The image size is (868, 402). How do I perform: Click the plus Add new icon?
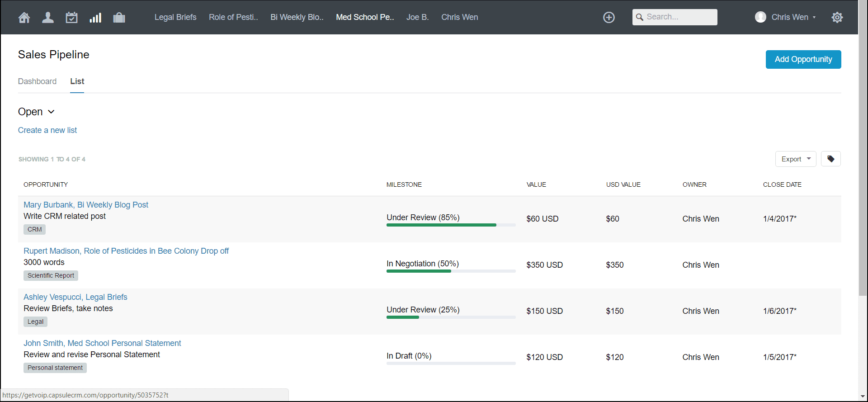(x=609, y=17)
